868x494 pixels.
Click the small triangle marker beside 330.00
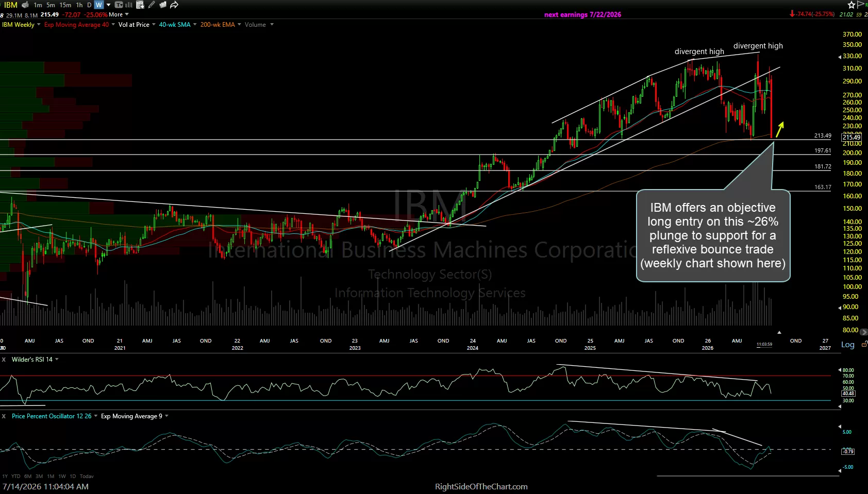coord(840,57)
